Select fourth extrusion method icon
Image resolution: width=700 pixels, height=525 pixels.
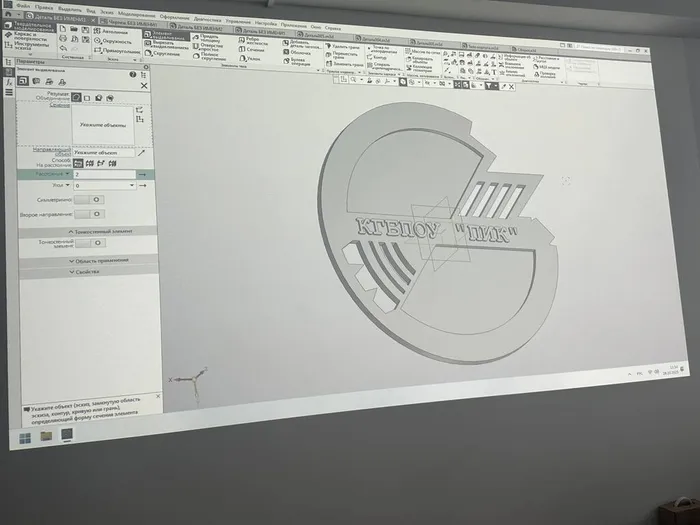pyautogui.click(x=112, y=163)
